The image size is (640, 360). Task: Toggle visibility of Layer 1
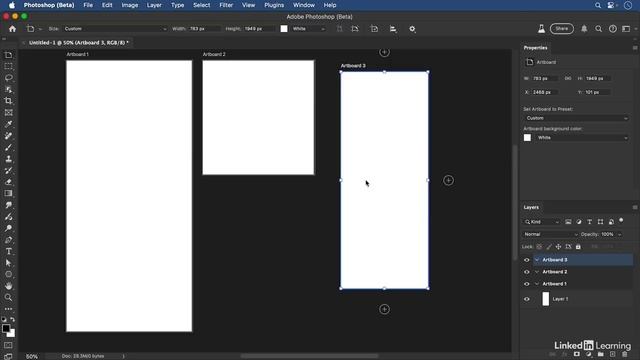click(527, 299)
